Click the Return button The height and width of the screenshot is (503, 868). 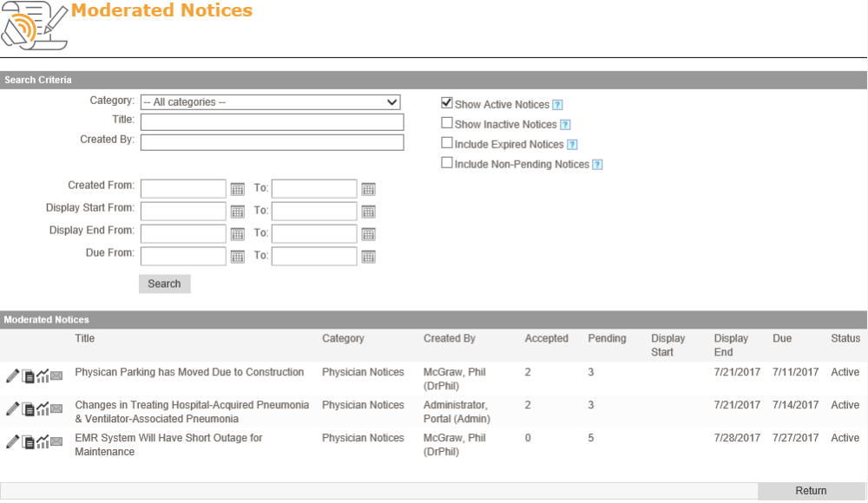[811, 491]
